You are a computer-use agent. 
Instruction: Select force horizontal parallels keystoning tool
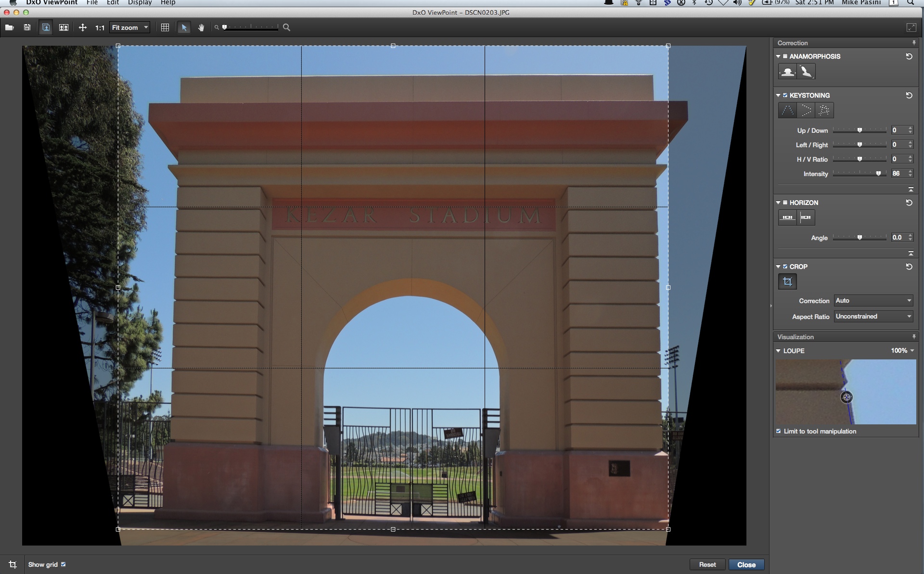point(806,110)
